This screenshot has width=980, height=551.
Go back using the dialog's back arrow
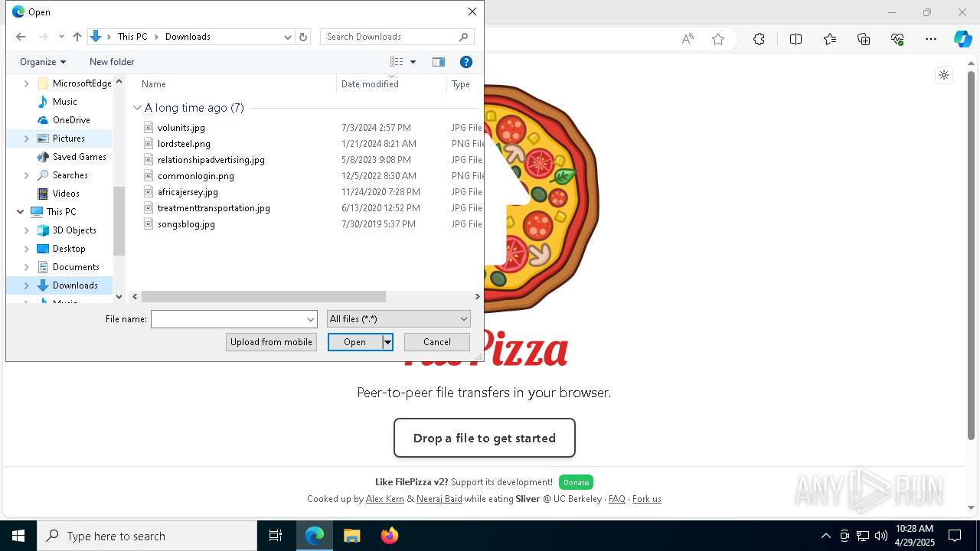[21, 37]
